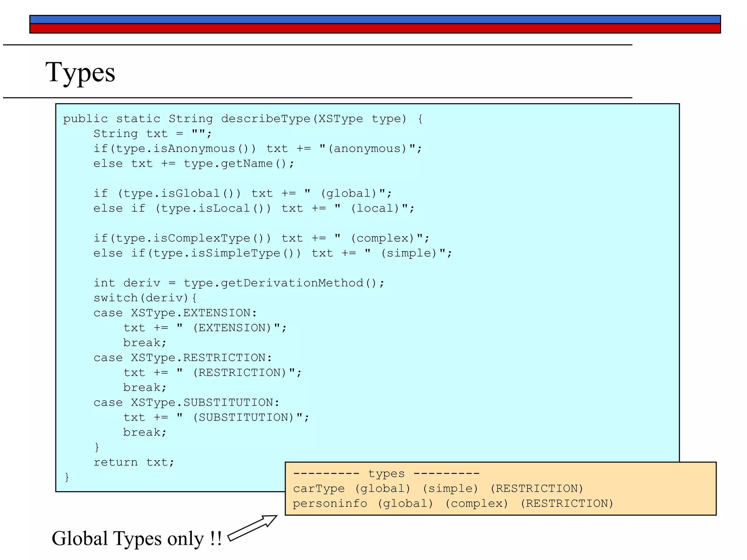Click the 'if (type.isGlobal())' code line
The image size is (747, 560).
(x=243, y=194)
